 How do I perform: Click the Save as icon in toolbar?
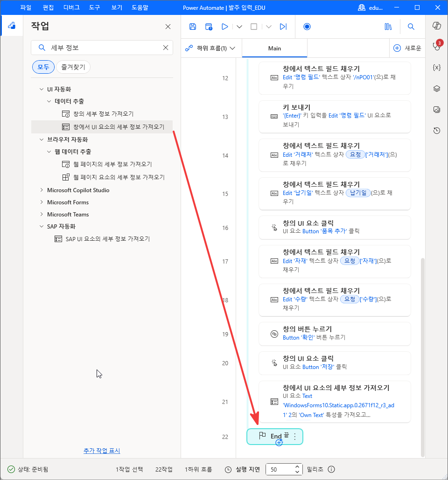coord(209,27)
